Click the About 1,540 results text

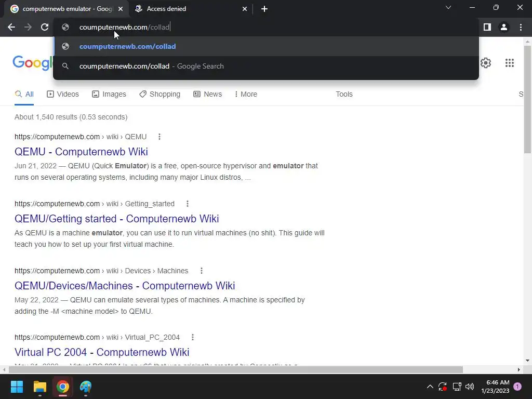pos(71,117)
